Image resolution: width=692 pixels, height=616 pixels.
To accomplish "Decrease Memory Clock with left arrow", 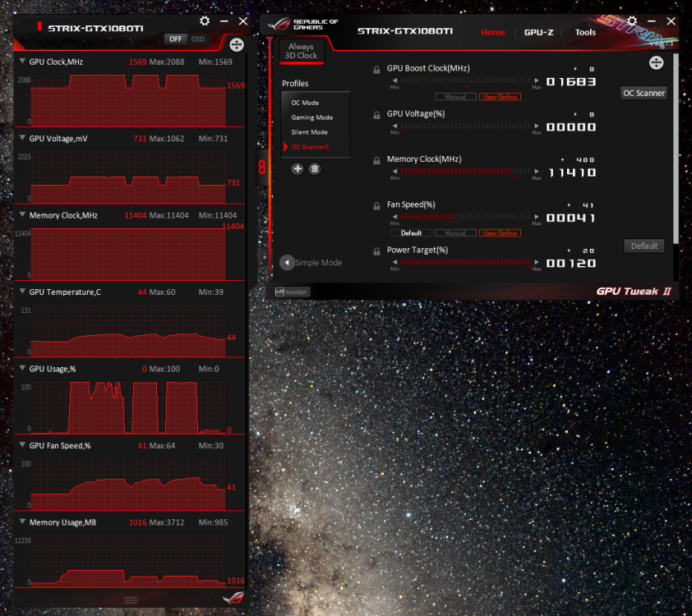I will tap(395, 171).
